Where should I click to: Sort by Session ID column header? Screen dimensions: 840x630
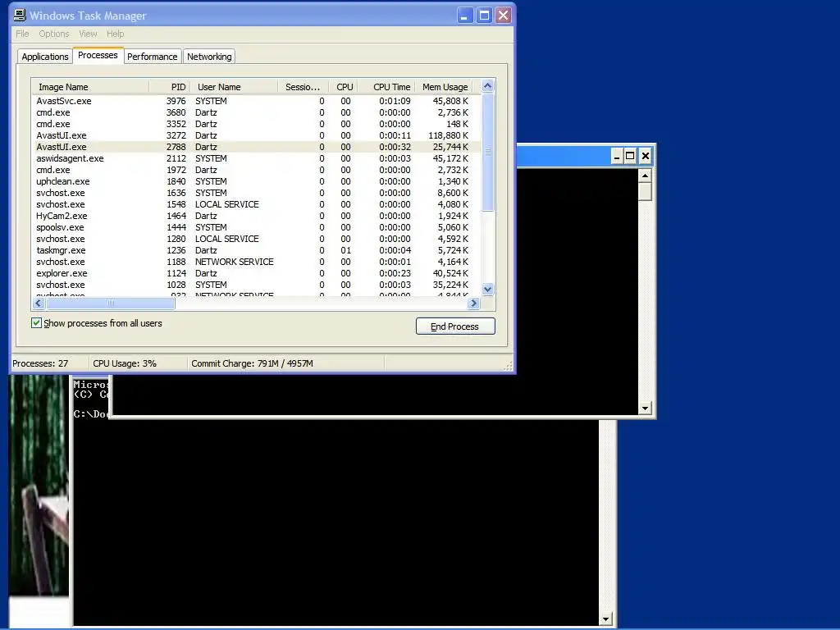[303, 87]
